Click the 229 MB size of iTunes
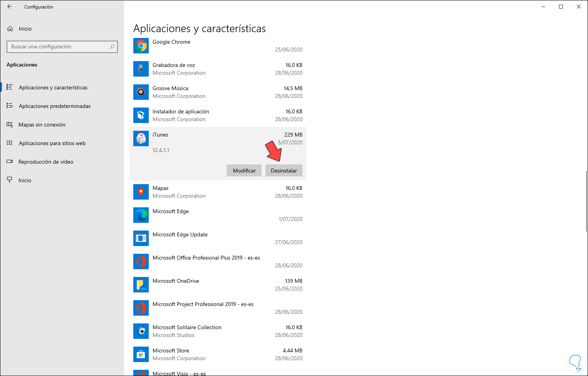Screen dimensions: 588x376 click(x=293, y=135)
